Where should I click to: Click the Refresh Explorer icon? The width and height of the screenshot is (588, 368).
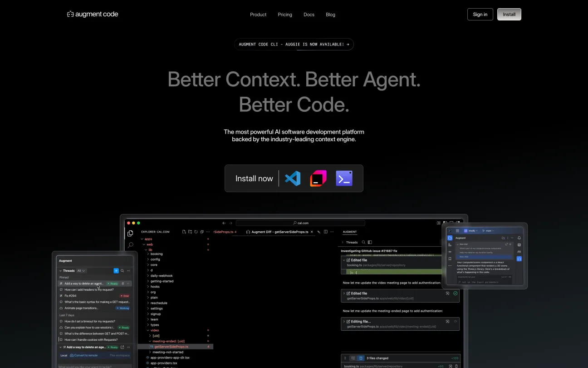pos(196,232)
